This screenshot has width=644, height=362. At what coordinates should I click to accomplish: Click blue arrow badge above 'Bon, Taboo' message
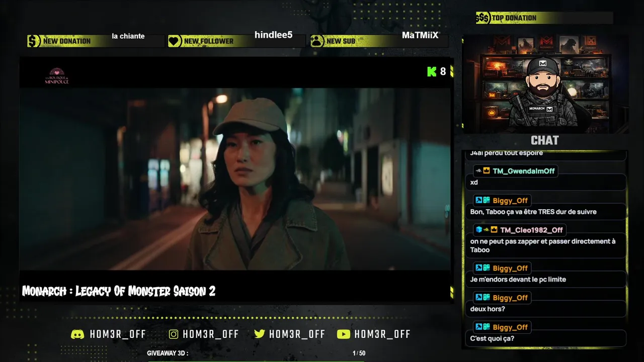(479, 201)
